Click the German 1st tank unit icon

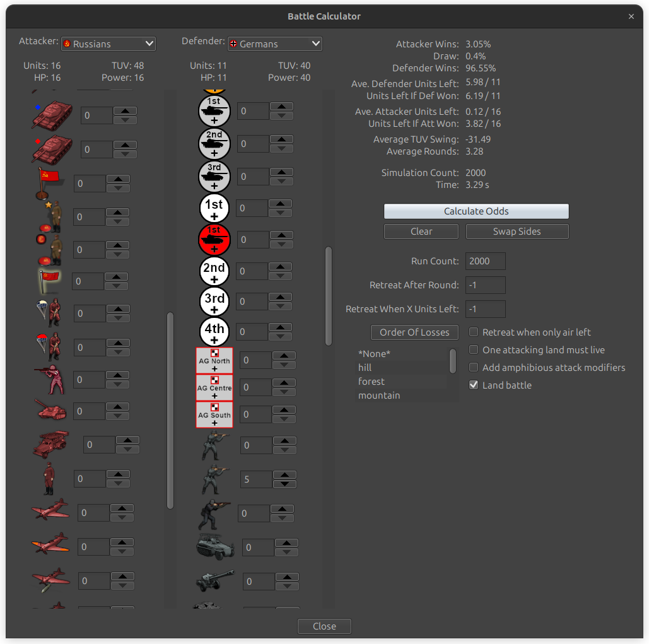(x=214, y=111)
